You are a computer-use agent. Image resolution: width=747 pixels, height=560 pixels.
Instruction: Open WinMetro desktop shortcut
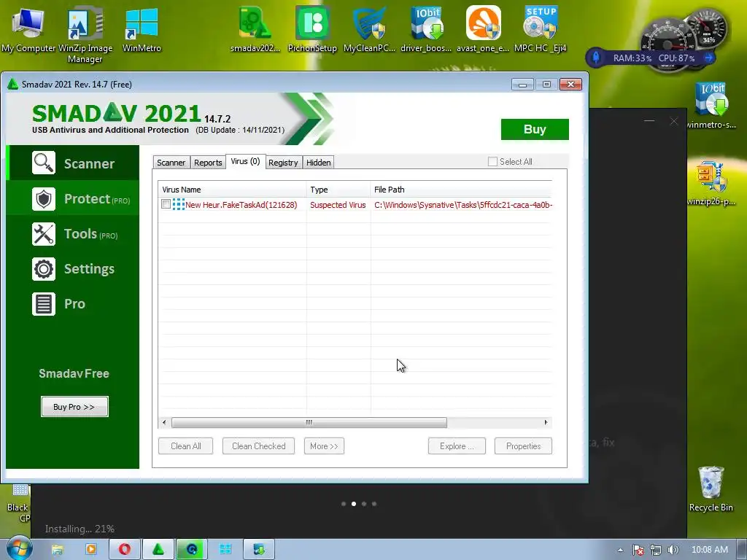click(x=142, y=30)
